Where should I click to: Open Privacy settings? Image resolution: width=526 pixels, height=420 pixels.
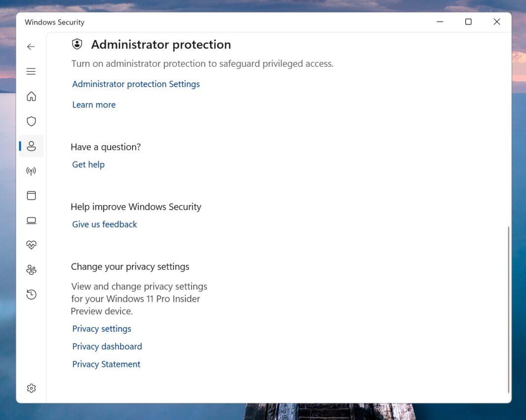coord(101,328)
